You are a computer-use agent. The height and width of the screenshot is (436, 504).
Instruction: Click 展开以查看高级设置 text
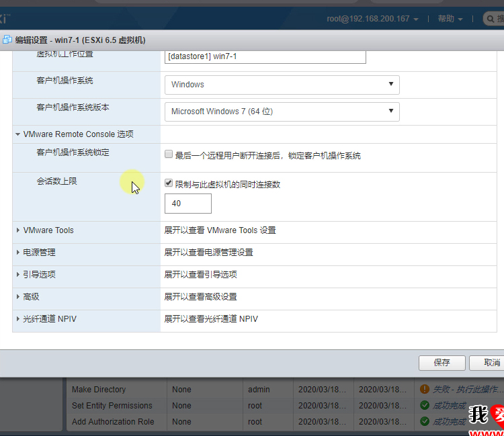click(200, 297)
